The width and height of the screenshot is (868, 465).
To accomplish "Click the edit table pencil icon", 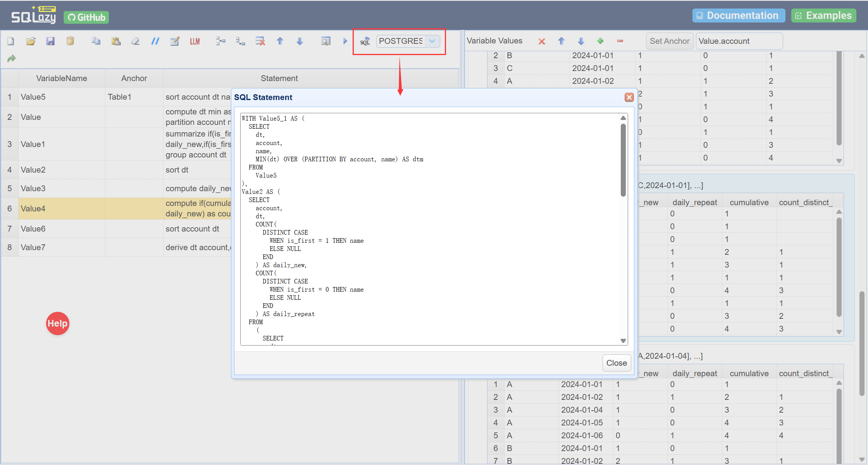I will click(x=175, y=41).
